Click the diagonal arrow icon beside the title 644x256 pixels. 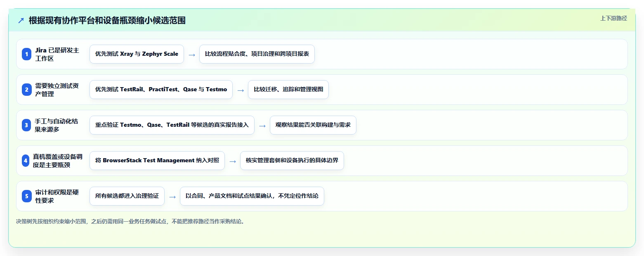21,20
